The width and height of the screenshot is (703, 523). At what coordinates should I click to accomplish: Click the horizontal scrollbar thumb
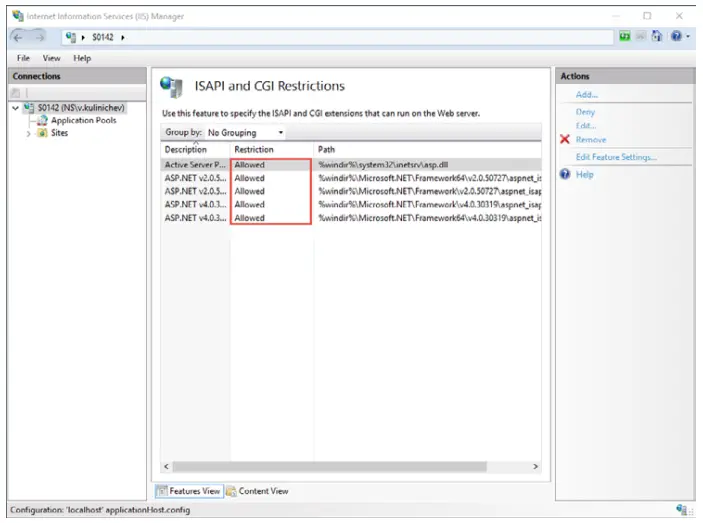click(330, 467)
